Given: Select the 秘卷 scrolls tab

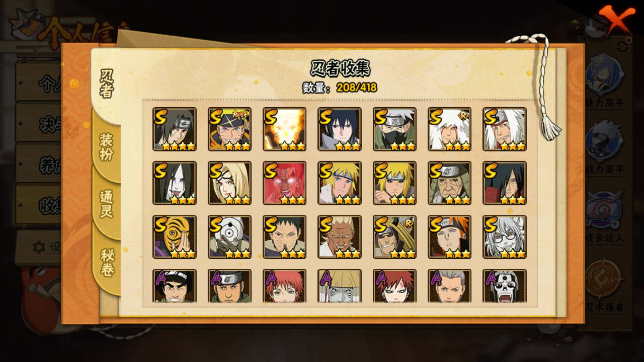Looking at the screenshot, I should [x=107, y=262].
